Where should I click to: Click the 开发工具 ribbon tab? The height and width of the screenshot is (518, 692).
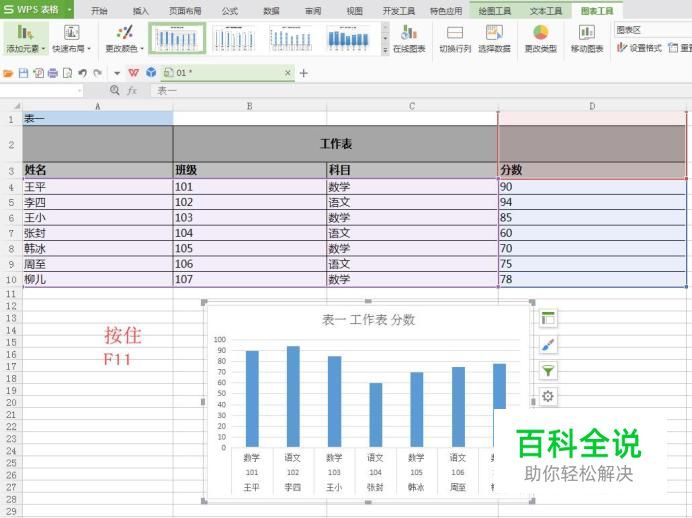pyautogui.click(x=399, y=11)
